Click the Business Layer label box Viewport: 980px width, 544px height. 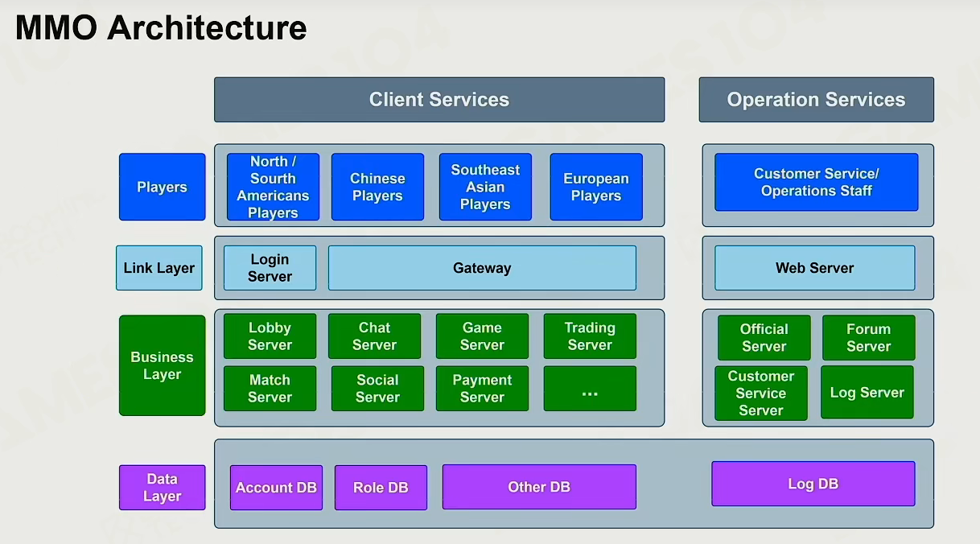point(162,365)
